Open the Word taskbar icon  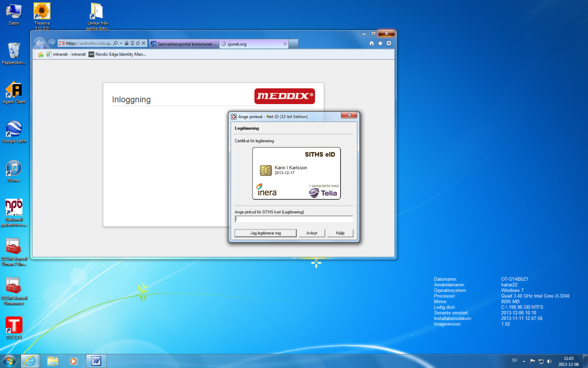click(96, 361)
